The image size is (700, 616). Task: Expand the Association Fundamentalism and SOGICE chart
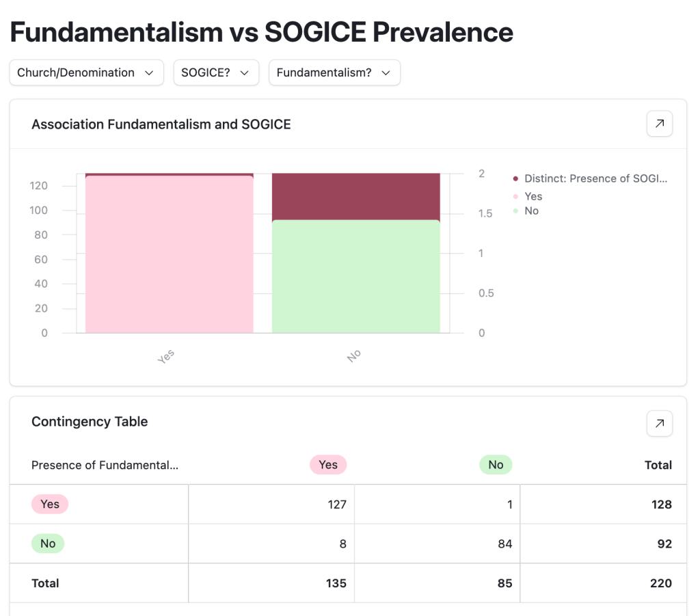(659, 124)
